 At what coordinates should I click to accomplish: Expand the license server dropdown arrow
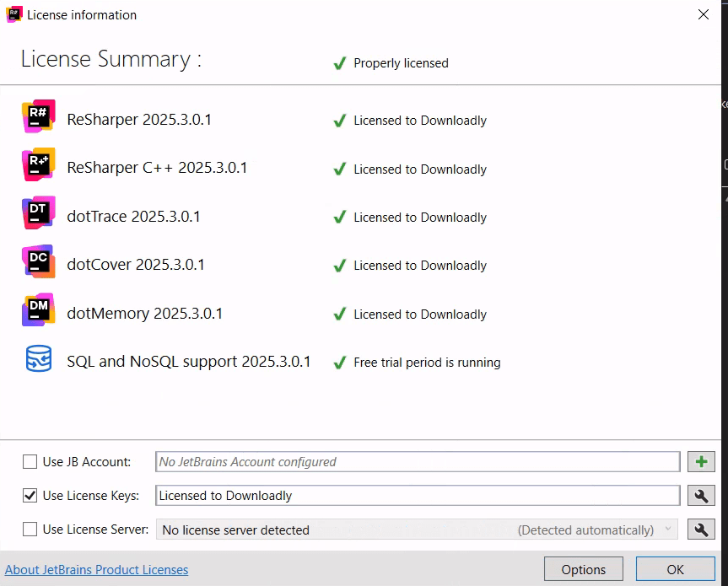668,530
